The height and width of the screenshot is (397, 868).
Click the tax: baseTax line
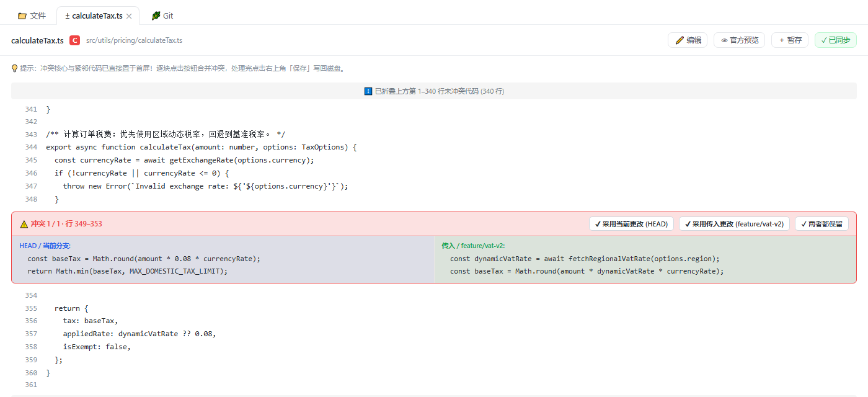(91, 321)
